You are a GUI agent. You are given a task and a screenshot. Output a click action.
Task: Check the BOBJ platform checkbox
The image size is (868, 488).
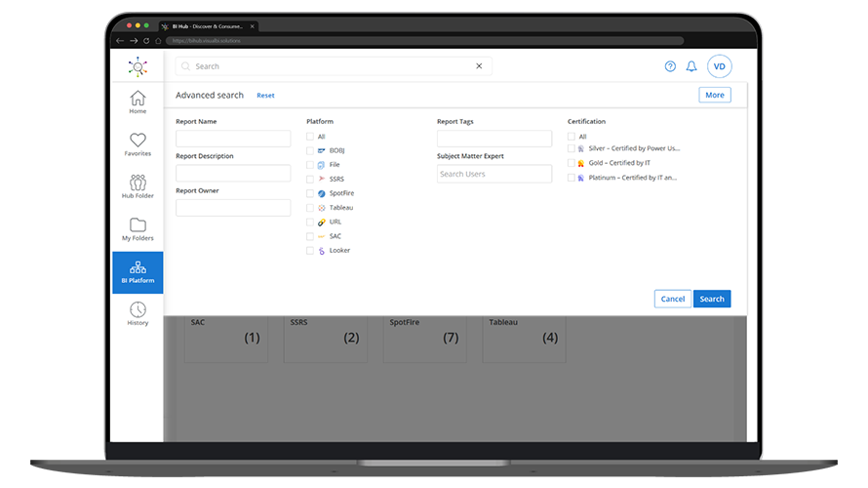pyautogui.click(x=310, y=150)
